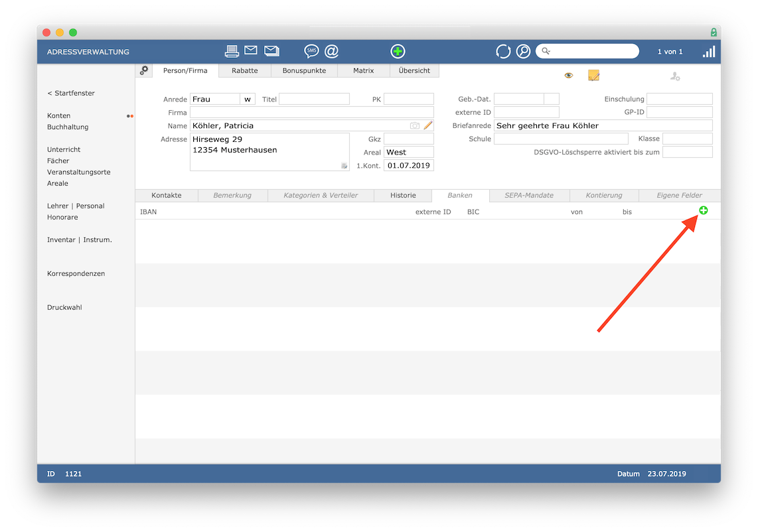The width and height of the screenshot is (758, 532).
Task: Click the red dots indicator beside Konten
Action: click(x=129, y=116)
